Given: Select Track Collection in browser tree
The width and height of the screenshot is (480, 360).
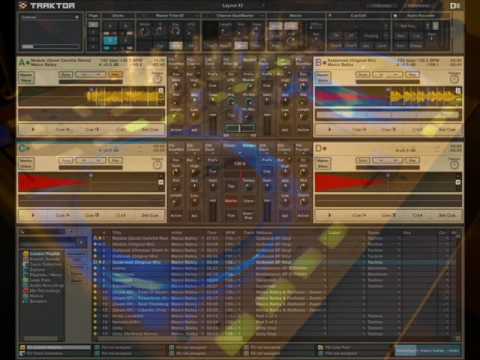Looking at the screenshot, I should 46,264.
